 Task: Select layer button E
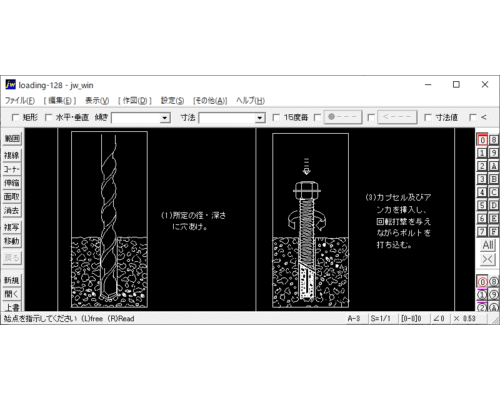coord(494,218)
